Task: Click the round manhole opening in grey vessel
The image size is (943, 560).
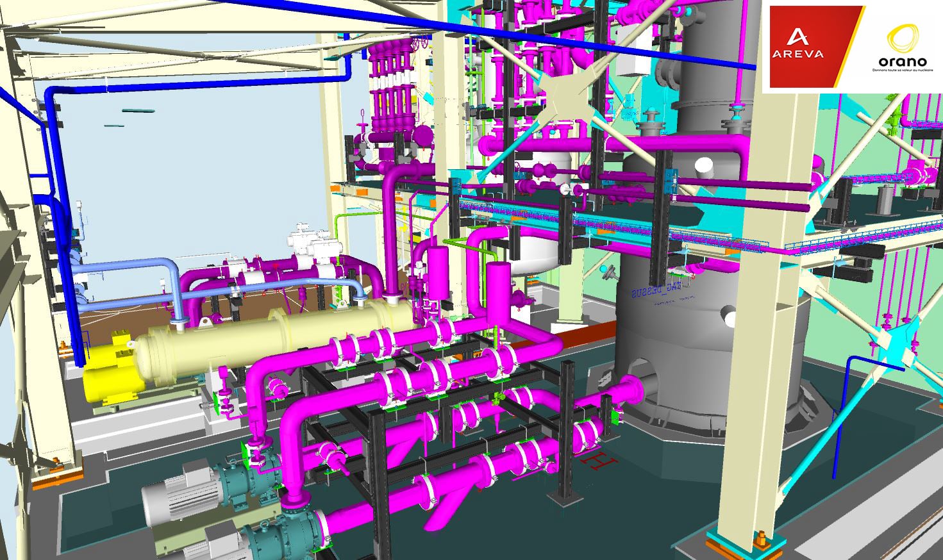Action: click(x=728, y=317)
